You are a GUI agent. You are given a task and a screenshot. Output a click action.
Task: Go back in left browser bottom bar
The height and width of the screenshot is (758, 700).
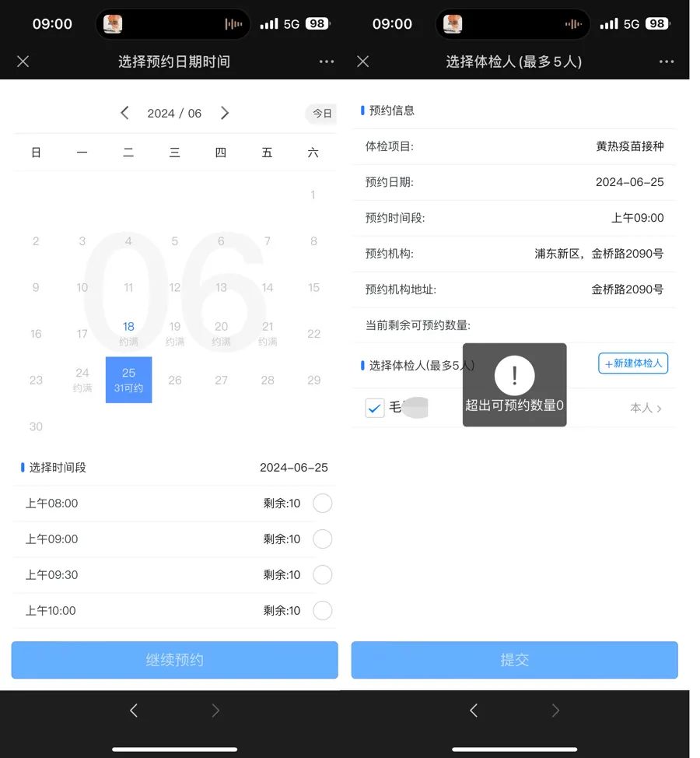(x=134, y=711)
